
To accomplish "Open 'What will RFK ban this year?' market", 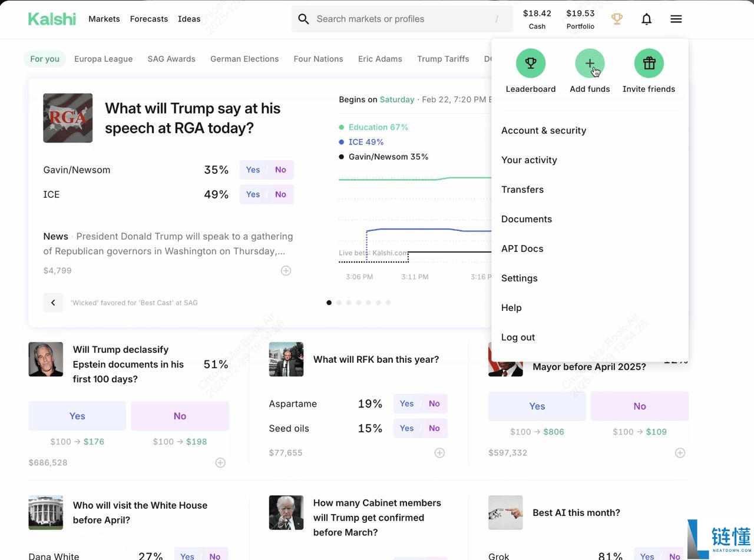I will coord(376,359).
